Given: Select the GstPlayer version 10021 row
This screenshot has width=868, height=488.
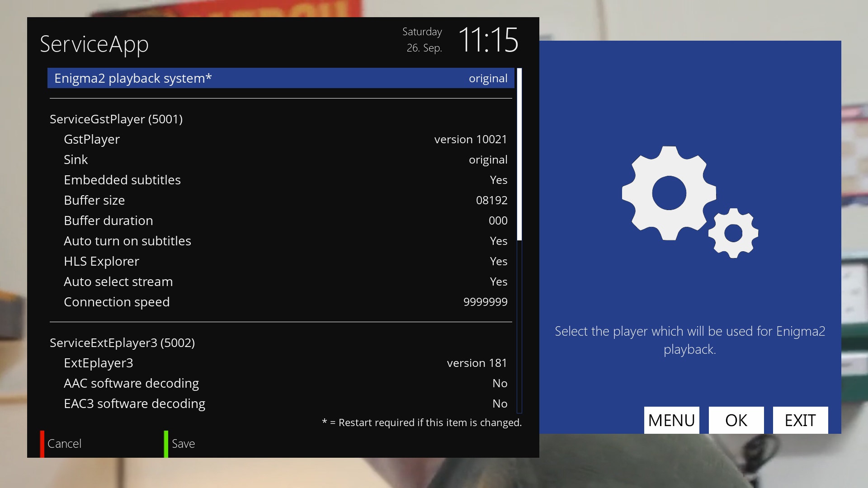Looking at the screenshot, I should (281, 139).
